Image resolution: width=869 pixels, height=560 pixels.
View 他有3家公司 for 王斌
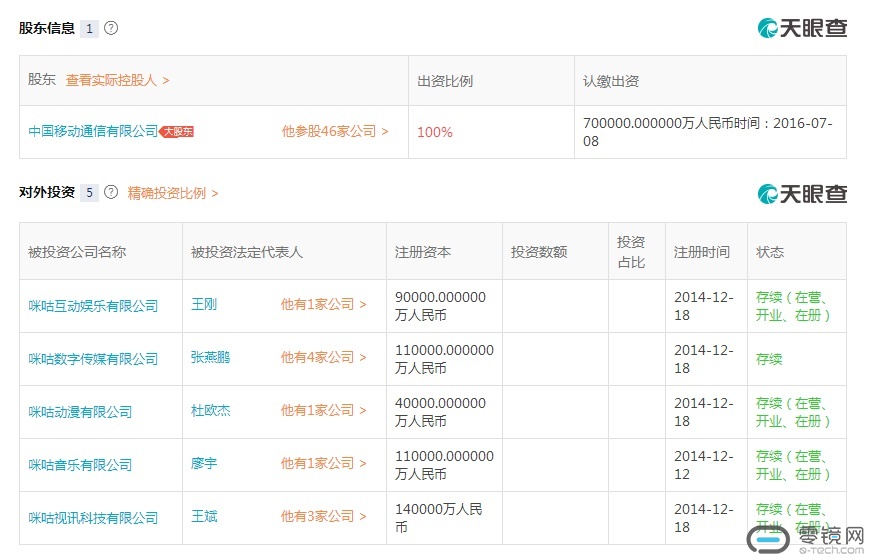(323, 516)
